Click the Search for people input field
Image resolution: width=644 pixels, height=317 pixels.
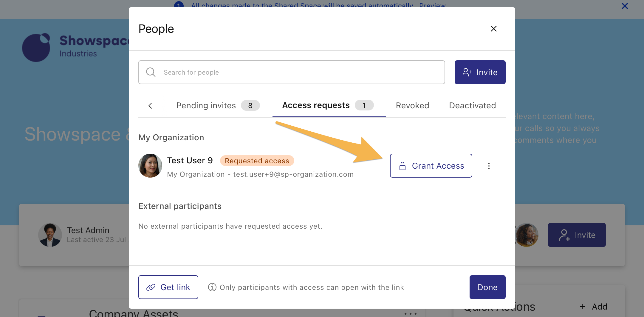292,72
